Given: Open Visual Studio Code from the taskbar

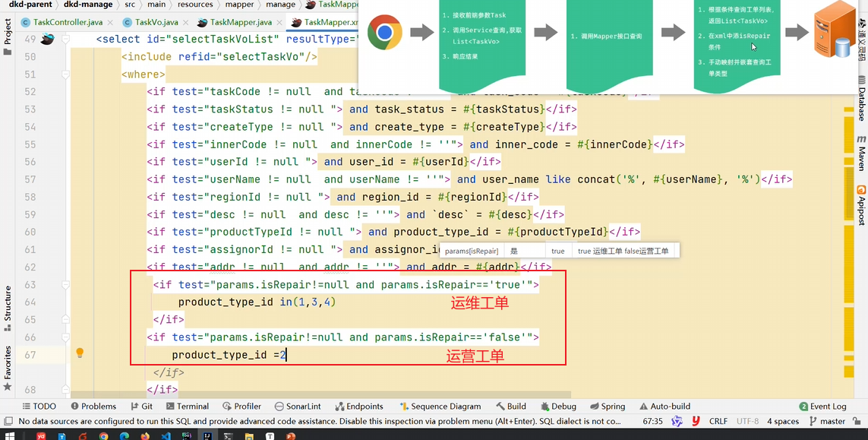Looking at the screenshot, I should (166, 435).
